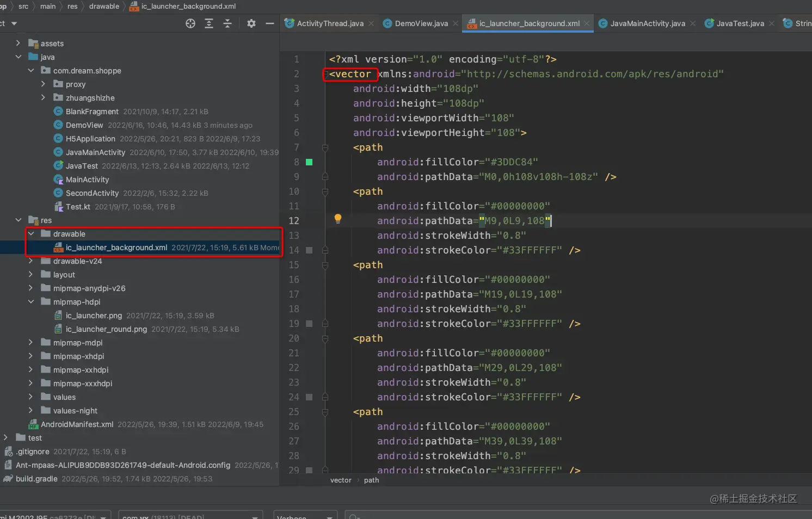812x519 pixels.
Task: Close the ActivityThread.java tab
Action: (371, 23)
